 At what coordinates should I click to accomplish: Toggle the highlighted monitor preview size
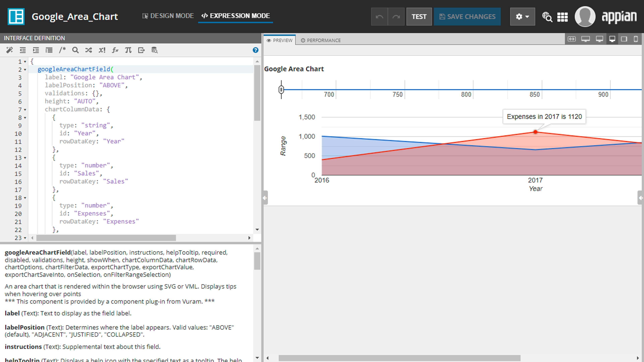pyautogui.click(x=612, y=39)
